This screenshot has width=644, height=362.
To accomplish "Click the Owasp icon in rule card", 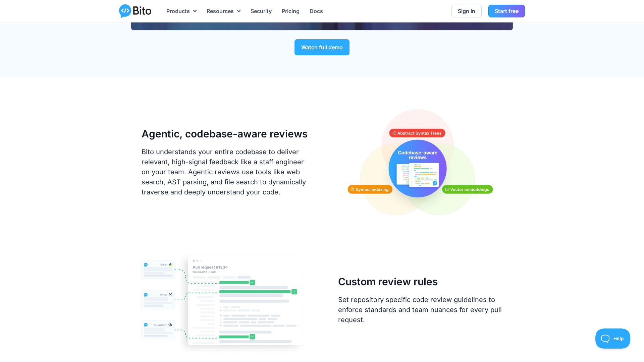I will (x=170, y=295).
